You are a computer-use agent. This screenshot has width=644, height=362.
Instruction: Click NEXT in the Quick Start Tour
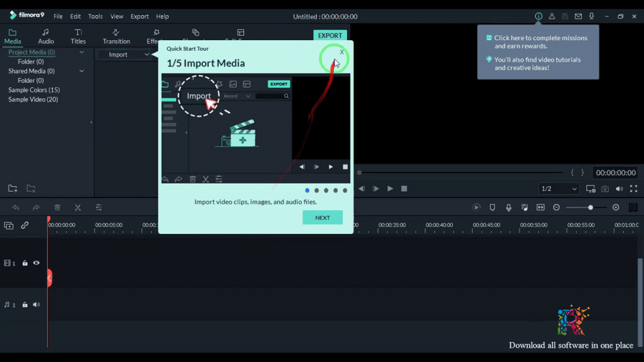click(x=323, y=217)
